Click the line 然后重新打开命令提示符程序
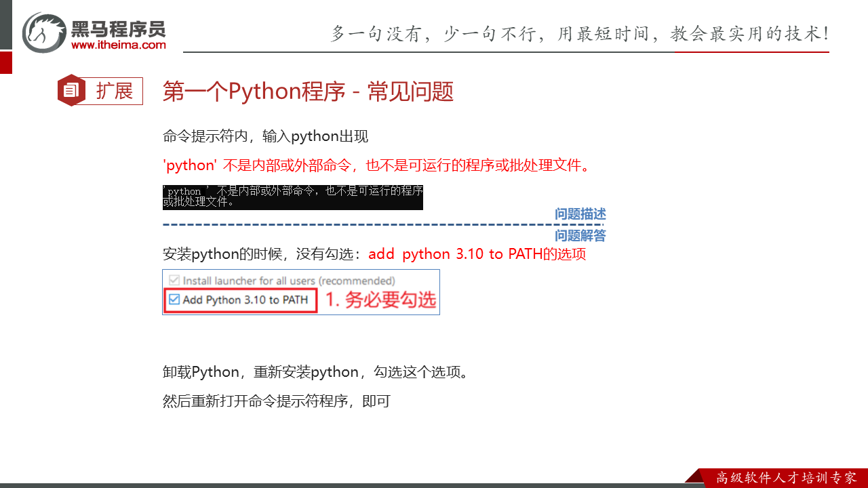Screen dimensions: 868x488 [277, 401]
